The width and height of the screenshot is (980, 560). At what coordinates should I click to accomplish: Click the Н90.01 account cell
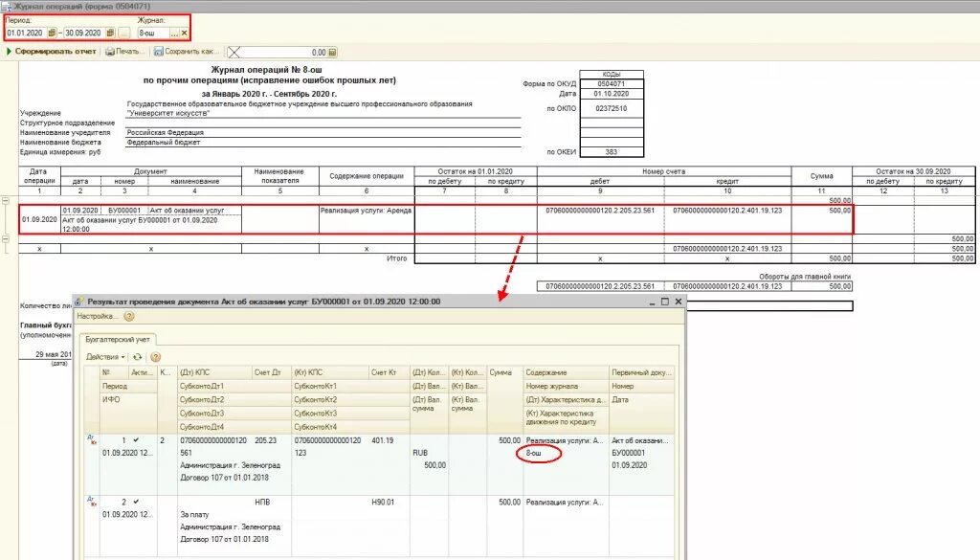(x=383, y=502)
